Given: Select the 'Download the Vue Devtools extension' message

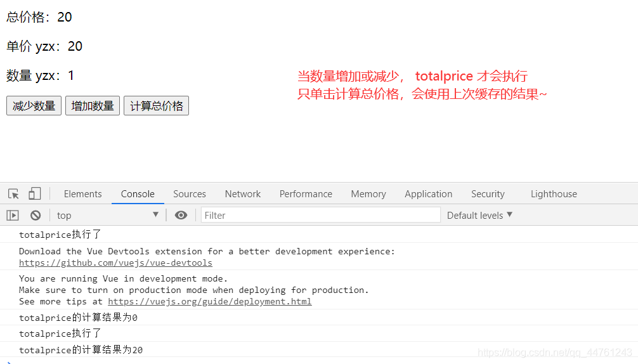Looking at the screenshot, I should pos(207,251).
